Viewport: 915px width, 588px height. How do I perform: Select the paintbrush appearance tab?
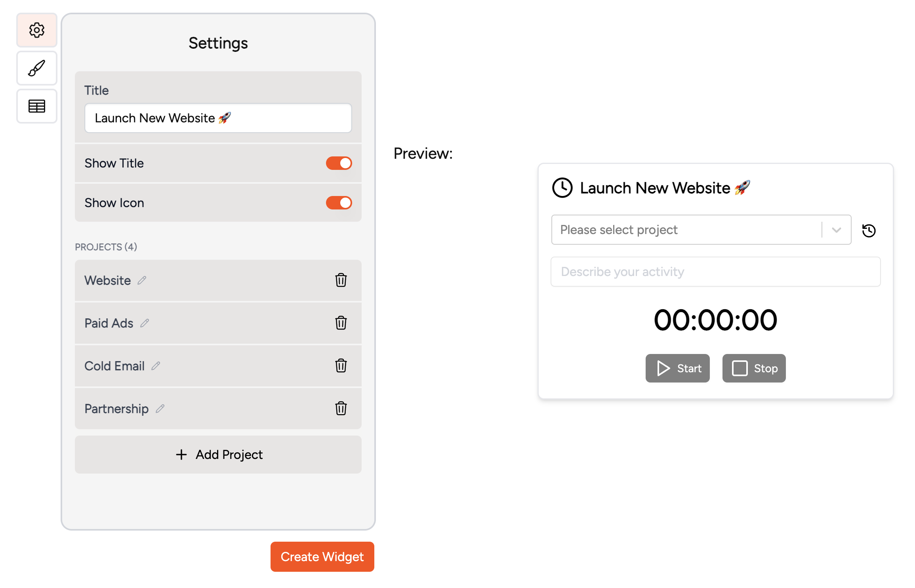click(36, 68)
